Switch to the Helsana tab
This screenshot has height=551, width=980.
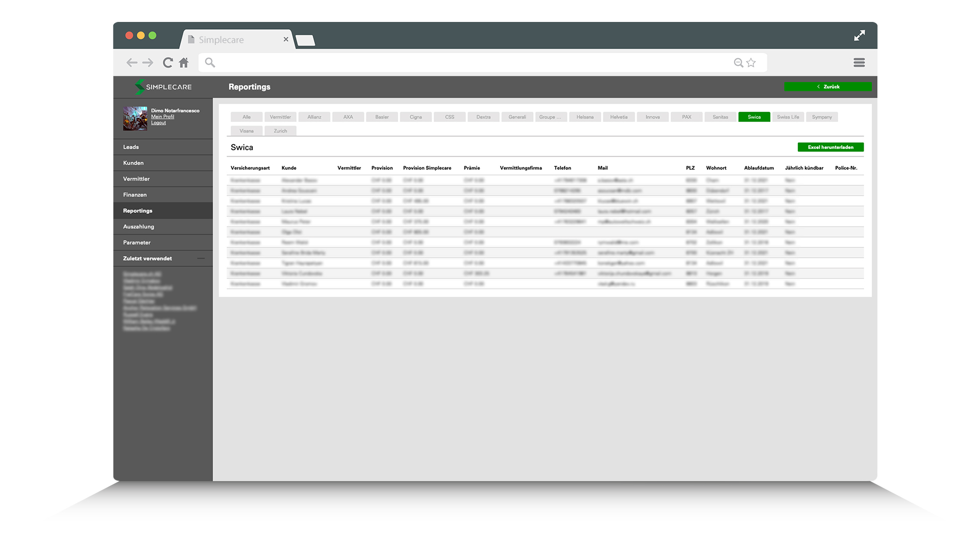(585, 117)
